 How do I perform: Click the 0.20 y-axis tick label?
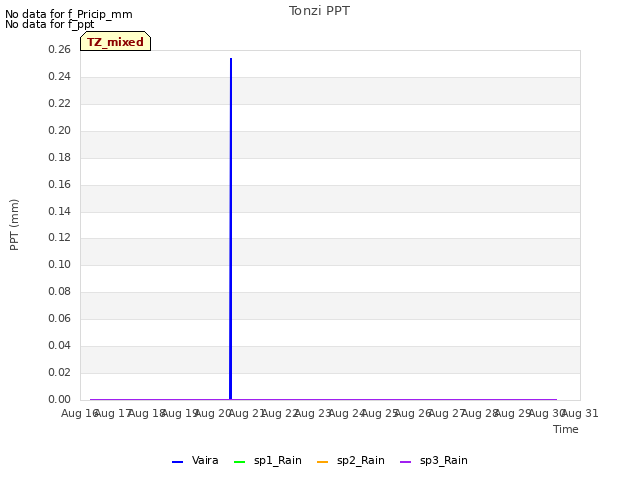[x=59, y=130]
